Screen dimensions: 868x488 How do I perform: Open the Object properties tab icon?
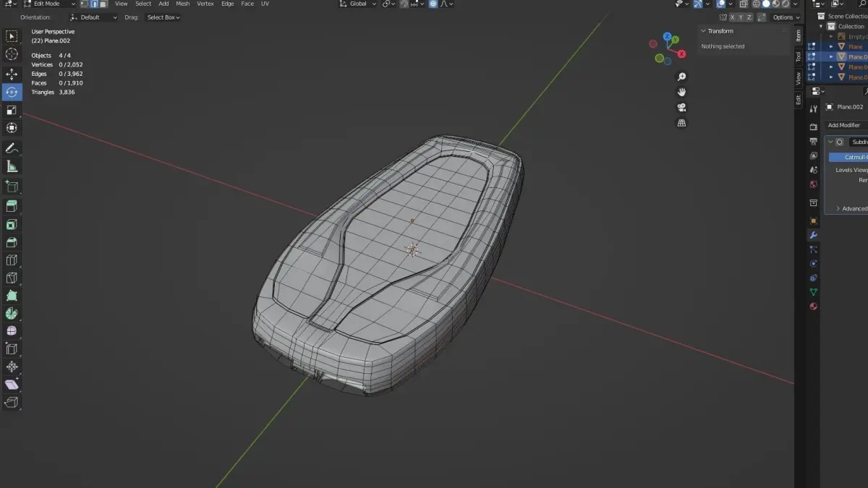pos(814,221)
